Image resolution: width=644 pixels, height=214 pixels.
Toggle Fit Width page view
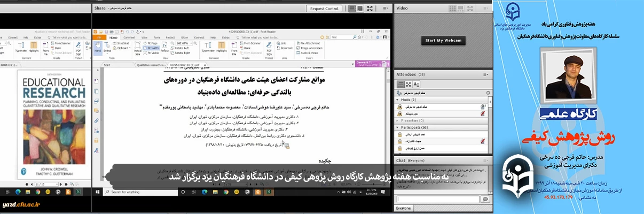click(152, 48)
